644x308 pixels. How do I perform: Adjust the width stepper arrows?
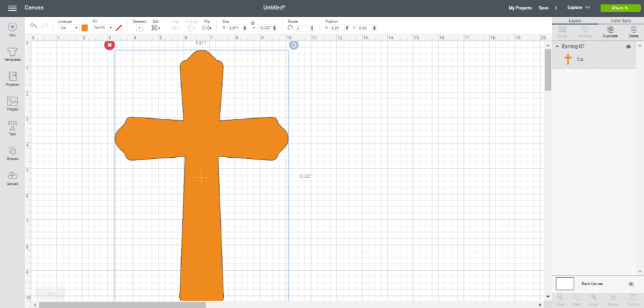click(x=245, y=28)
